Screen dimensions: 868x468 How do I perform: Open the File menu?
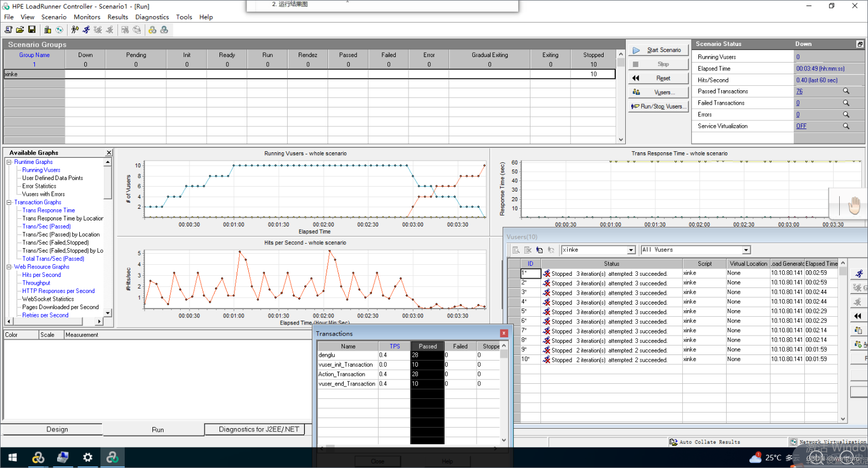9,17
